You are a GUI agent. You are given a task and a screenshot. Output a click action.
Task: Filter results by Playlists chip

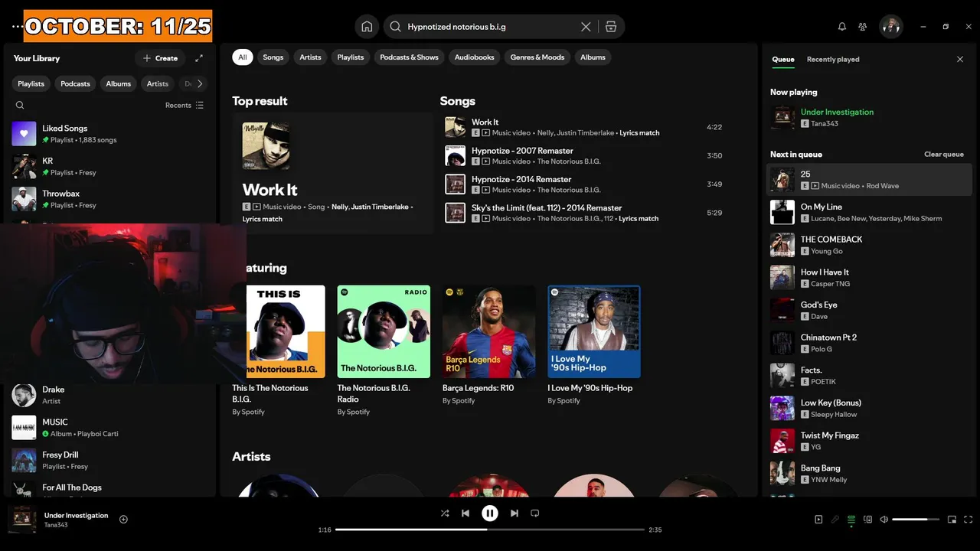(351, 57)
